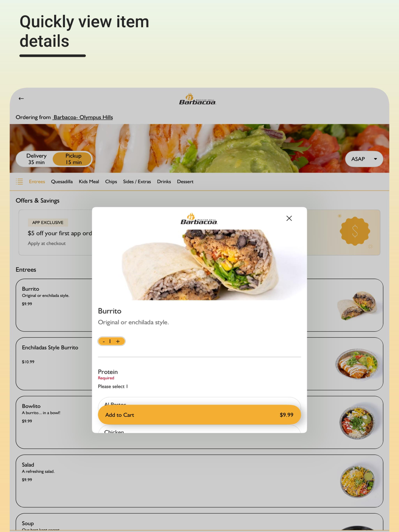Open the Sides / Extras tab

(137, 181)
